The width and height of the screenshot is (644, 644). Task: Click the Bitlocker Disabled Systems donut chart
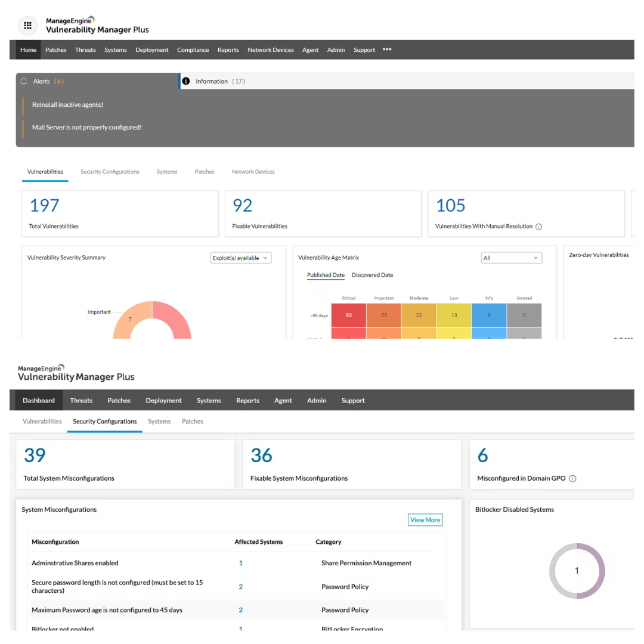click(x=577, y=571)
